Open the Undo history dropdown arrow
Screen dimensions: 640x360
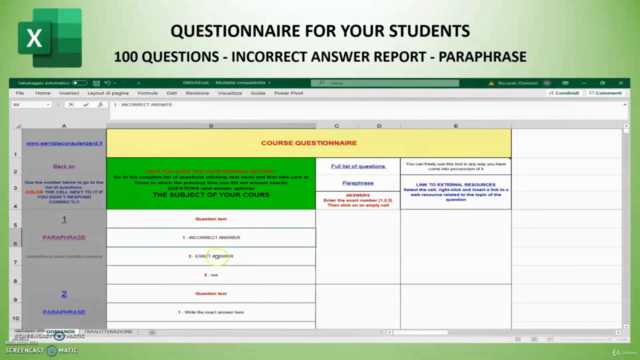coord(115,83)
